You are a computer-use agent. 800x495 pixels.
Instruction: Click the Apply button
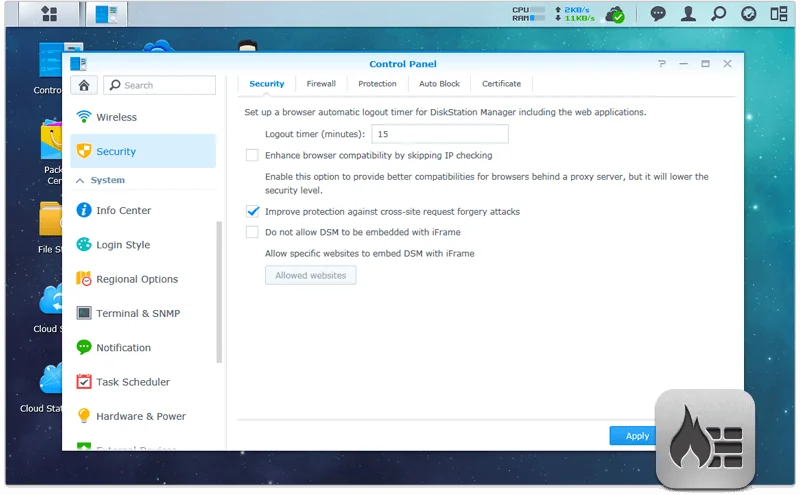coord(637,436)
